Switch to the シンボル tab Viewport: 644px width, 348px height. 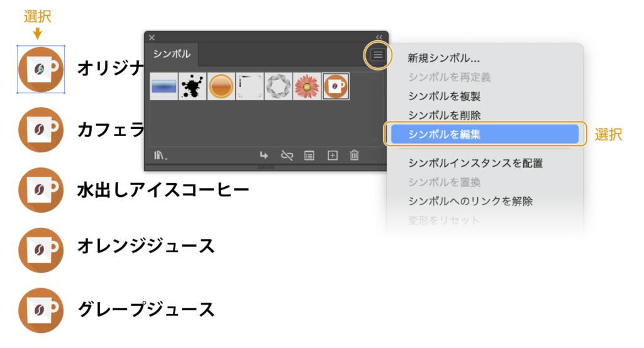tap(172, 54)
